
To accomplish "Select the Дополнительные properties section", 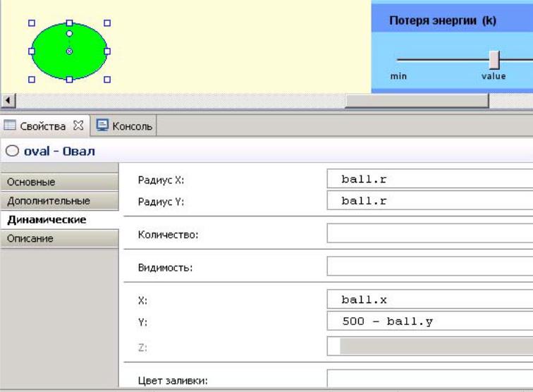I will coord(60,201).
